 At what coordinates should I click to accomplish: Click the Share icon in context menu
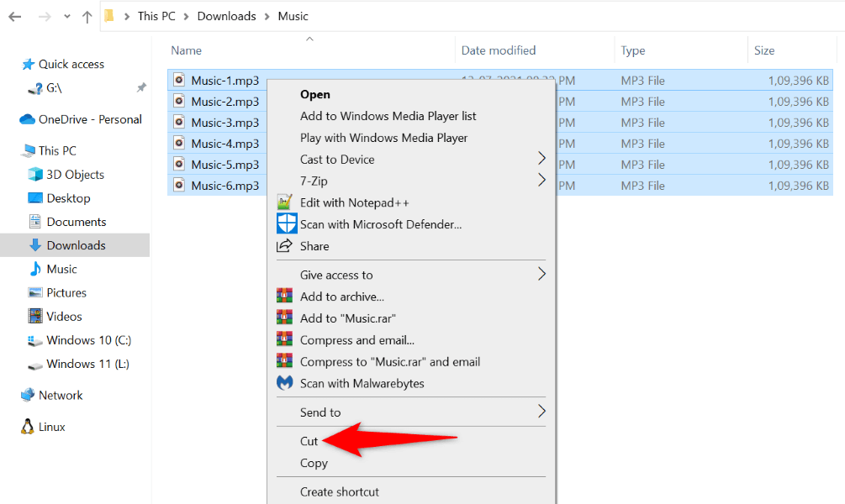click(286, 246)
